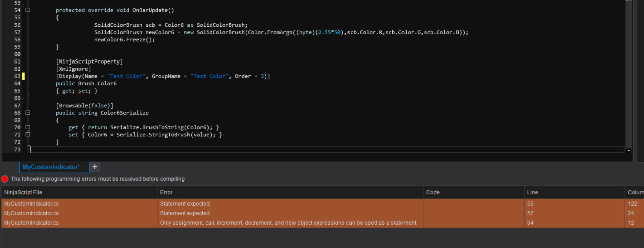Collapse the Color6Serialize property fold
Screen dimensions: 644x248
(x=28, y=113)
